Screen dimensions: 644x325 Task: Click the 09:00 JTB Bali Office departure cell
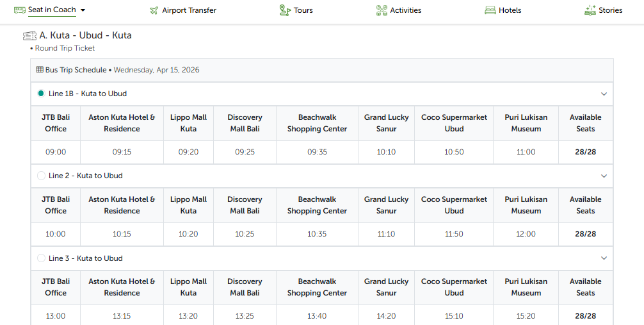click(56, 152)
